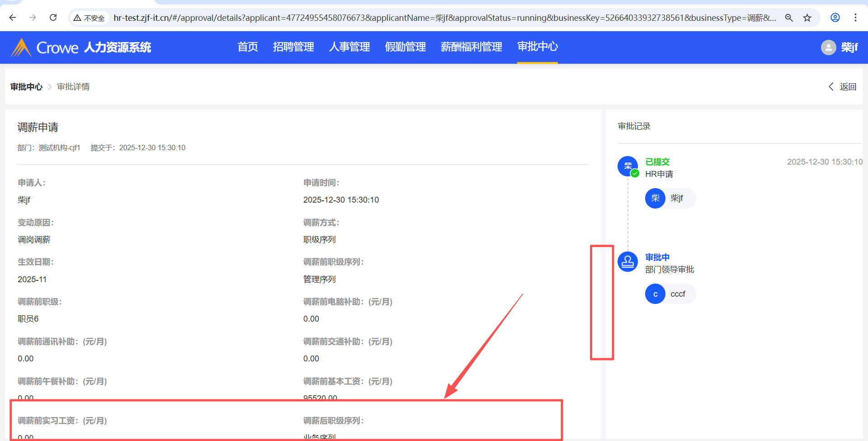The image size is (868, 441).
Task: Click the cccf approver chip
Action: [x=670, y=294]
